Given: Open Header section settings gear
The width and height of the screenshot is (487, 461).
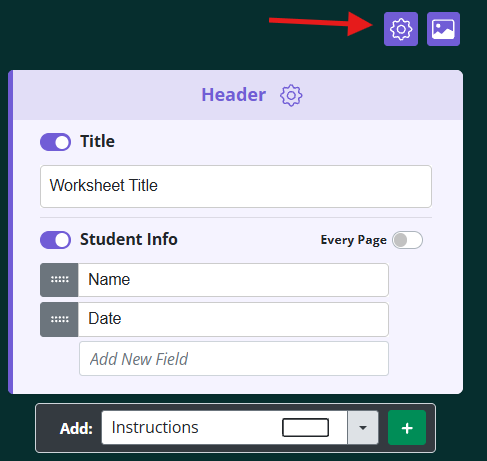Looking at the screenshot, I should pos(291,95).
